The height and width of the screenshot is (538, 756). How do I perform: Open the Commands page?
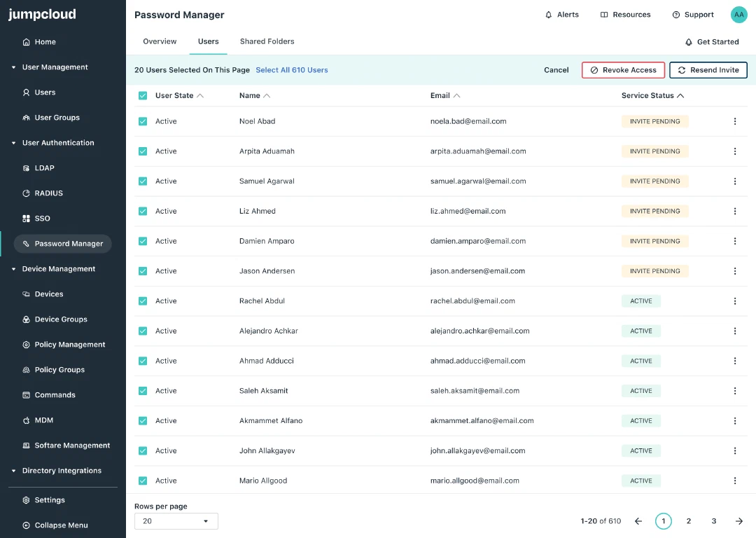[x=49, y=394]
